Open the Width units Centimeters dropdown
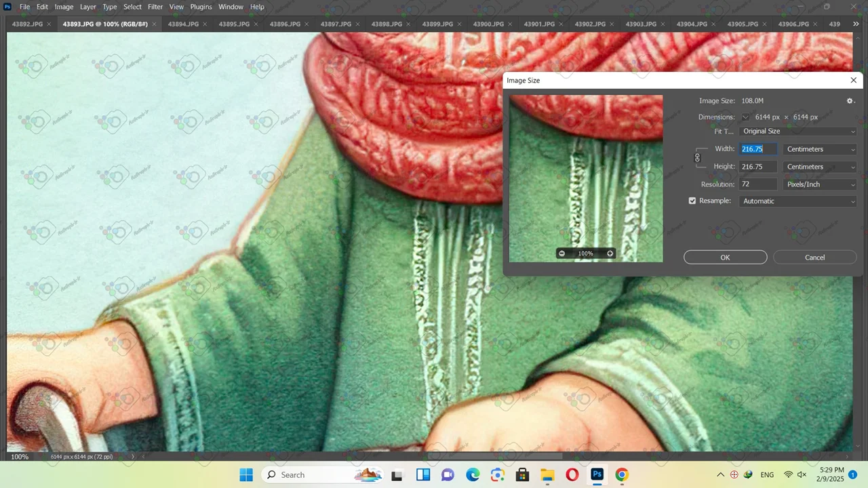The image size is (868, 488). [x=820, y=149]
